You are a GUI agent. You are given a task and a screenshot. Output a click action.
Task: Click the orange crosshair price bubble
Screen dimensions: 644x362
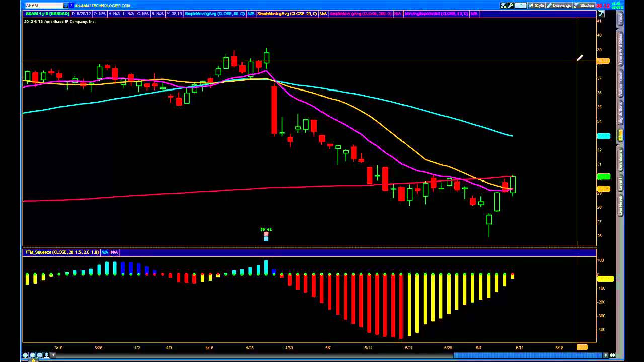click(x=603, y=61)
